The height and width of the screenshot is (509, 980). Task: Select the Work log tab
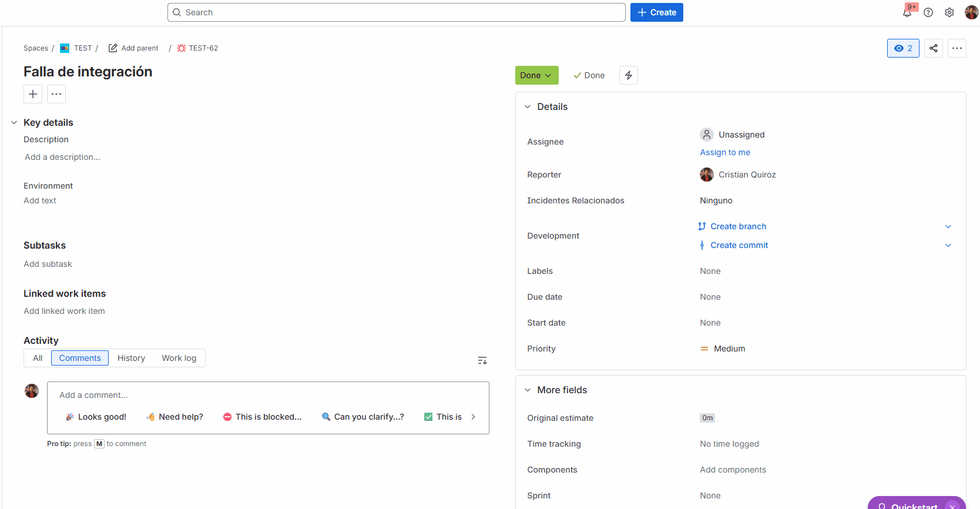coord(179,358)
